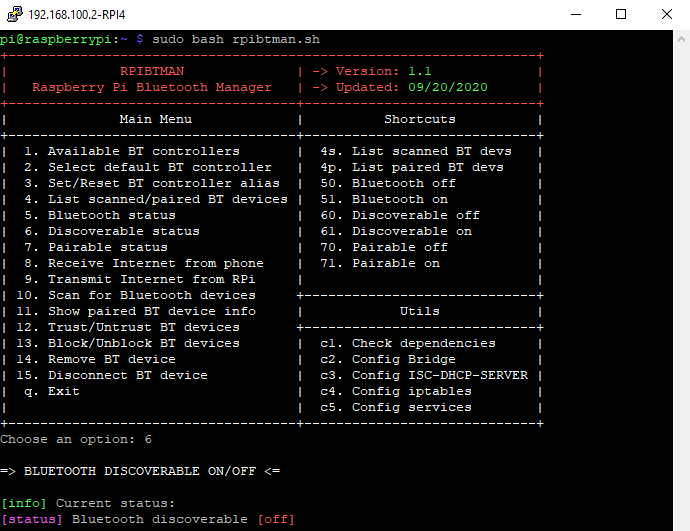The width and height of the screenshot is (690, 531).
Task: Click 'Raspberry Pi Bluetooth Manager' subtitle
Action: coord(152,87)
